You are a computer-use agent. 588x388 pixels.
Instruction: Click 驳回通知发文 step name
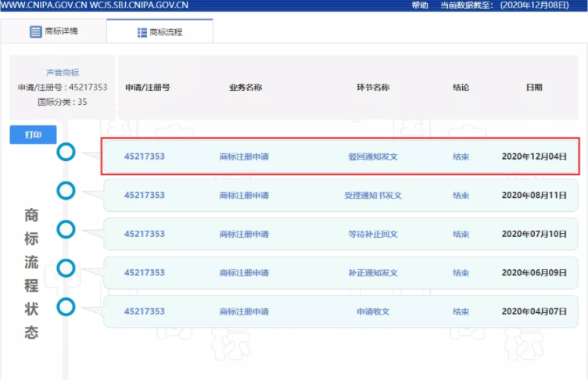pos(373,157)
